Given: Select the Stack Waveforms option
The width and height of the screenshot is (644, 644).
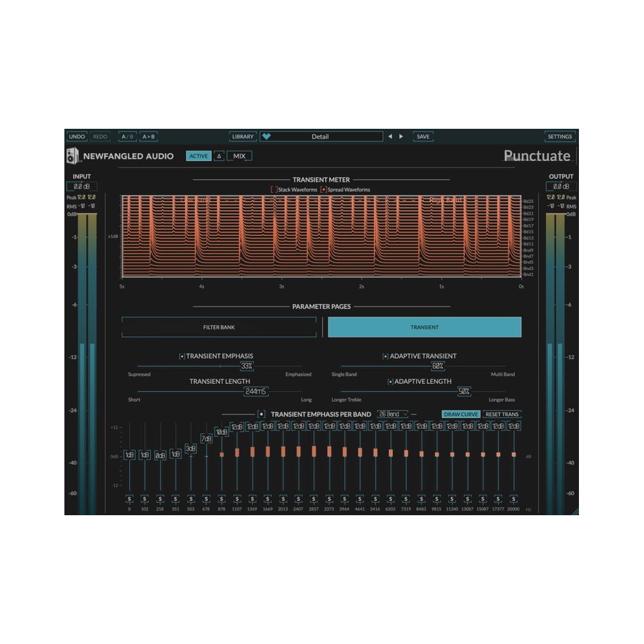Looking at the screenshot, I should click(x=274, y=190).
